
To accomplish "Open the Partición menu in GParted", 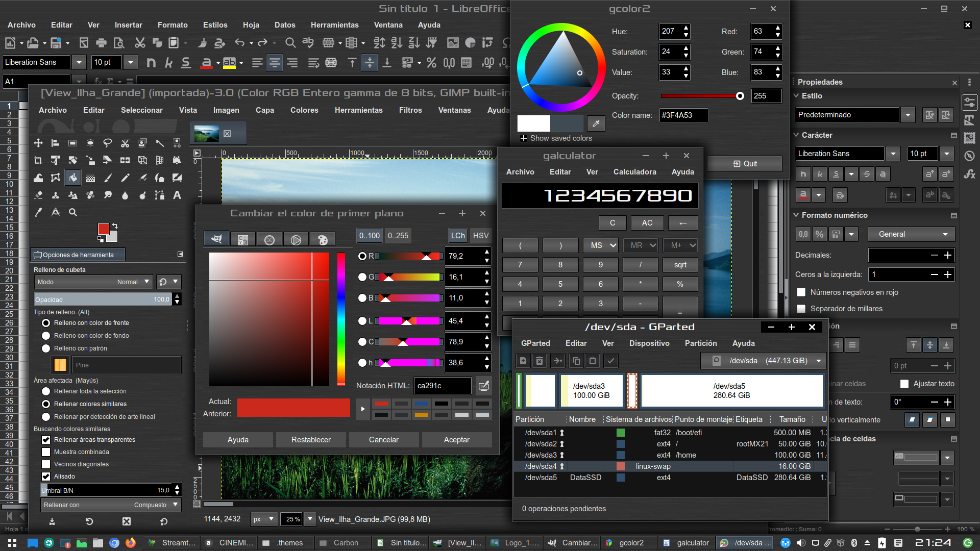I will [701, 343].
